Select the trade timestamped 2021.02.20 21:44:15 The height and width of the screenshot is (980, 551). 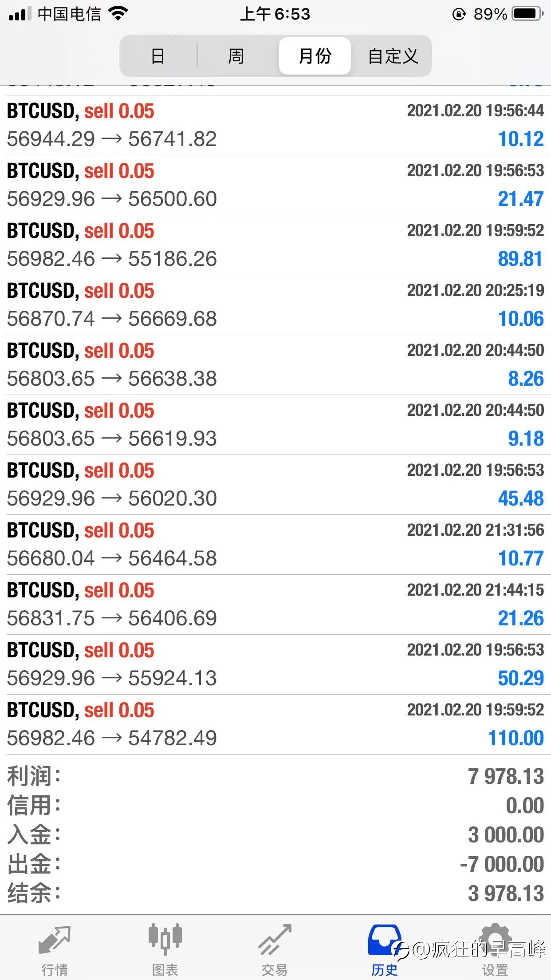275,605
